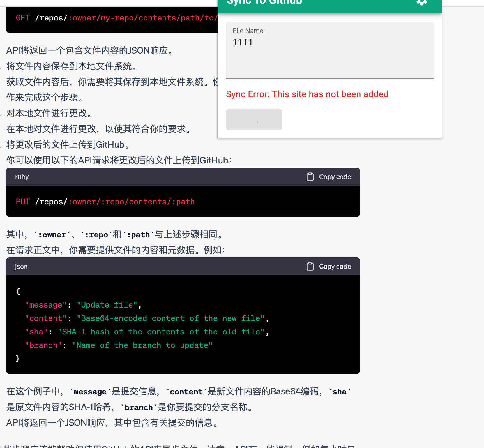Click the line 对本地文件进行更改。
484x448 pixels.
(50, 113)
